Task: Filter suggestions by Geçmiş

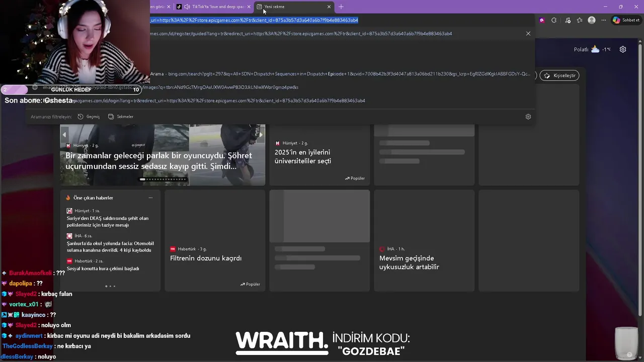Action: tap(89, 117)
